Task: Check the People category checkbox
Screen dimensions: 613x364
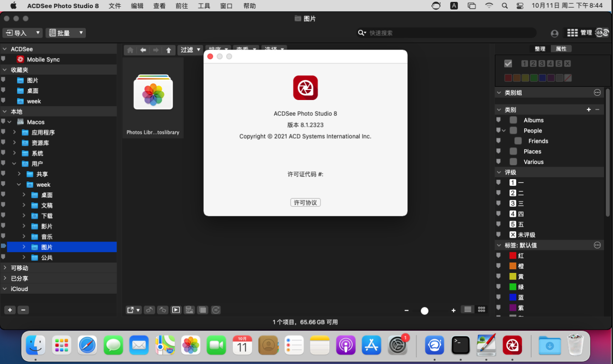Action: tap(513, 131)
